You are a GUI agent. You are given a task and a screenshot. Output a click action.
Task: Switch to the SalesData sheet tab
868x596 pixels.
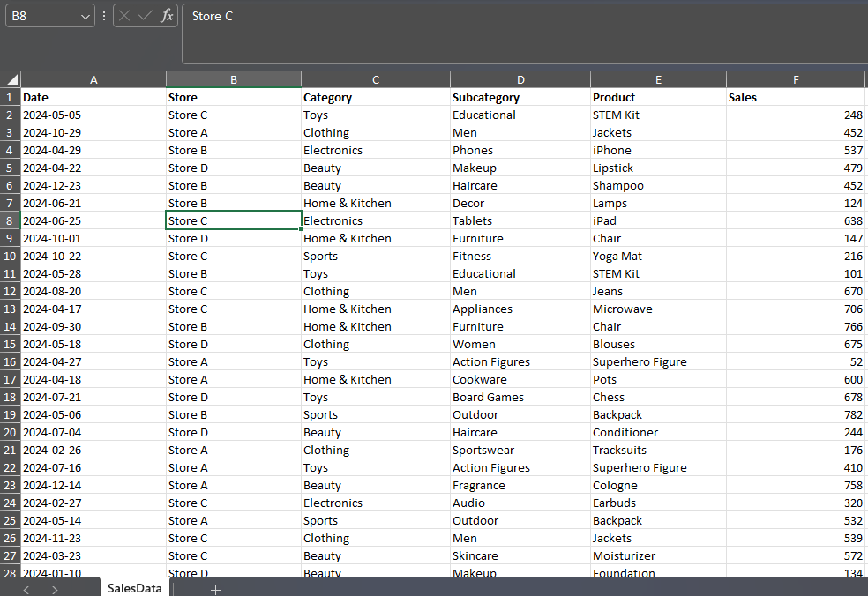[134, 588]
